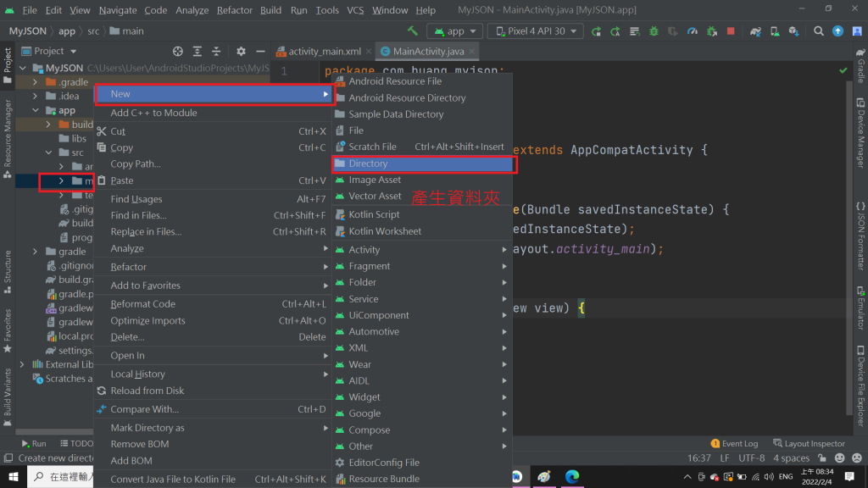Open the app run configuration dropdown
Viewport: 868px width, 488px height.
[x=454, y=31]
